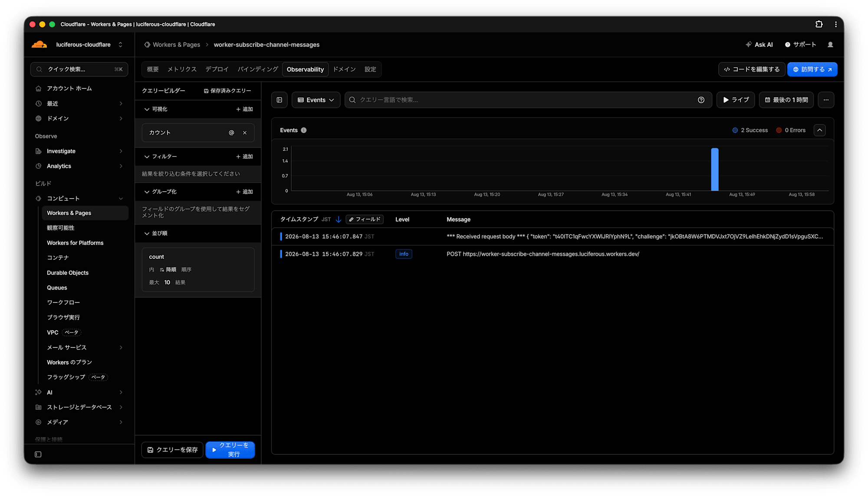This screenshot has width=868, height=496.
Task: Click the Analytics icon
Action: (x=39, y=166)
